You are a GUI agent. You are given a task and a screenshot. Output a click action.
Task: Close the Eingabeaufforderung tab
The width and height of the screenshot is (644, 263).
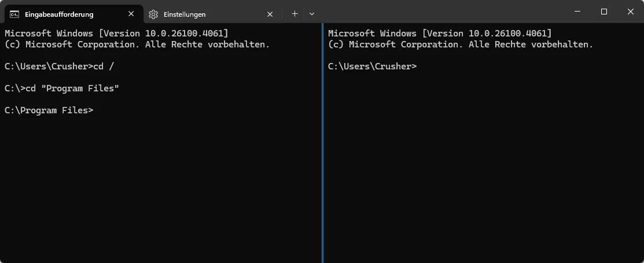[x=131, y=14]
